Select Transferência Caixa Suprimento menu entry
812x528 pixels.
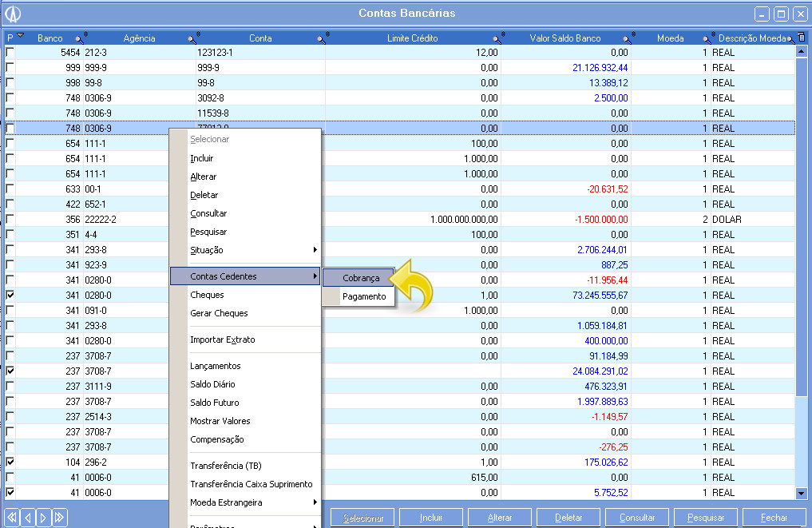(245, 484)
